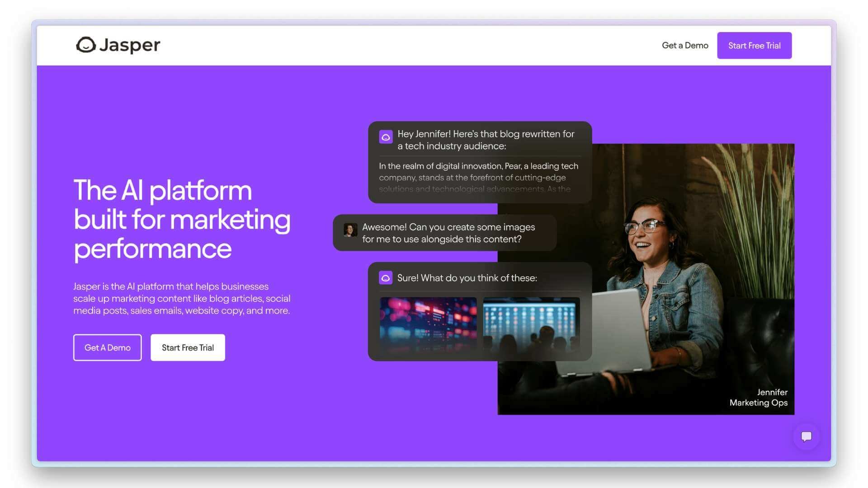The width and height of the screenshot is (868, 488).
Task: Click Jennifer's avatar in the 'Awesome!' chat message
Action: 350,230
